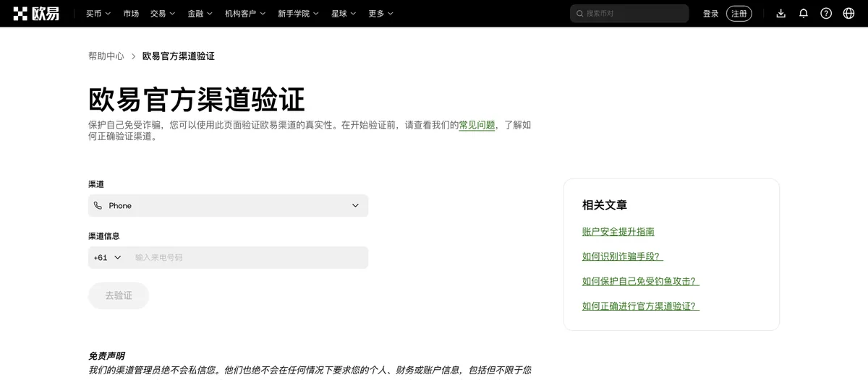Open the 买币 menu
This screenshot has height=380, width=868.
pyautogui.click(x=98, y=13)
